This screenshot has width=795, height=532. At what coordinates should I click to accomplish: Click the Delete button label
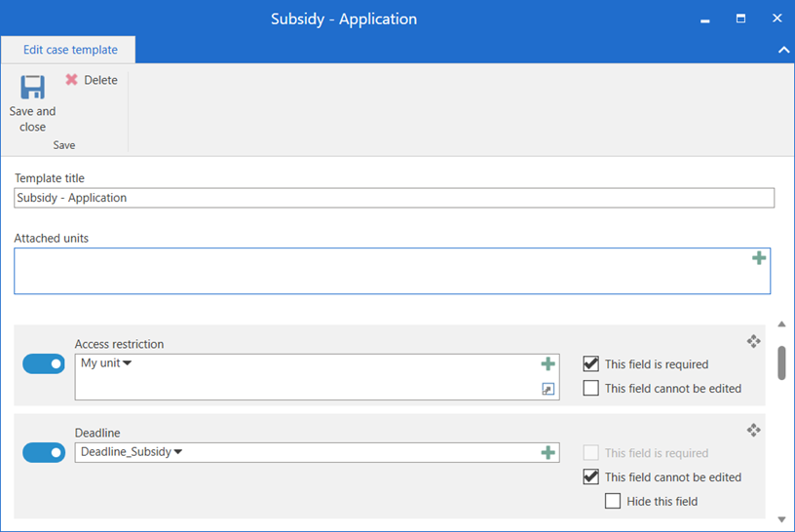(x=100, y=80)
